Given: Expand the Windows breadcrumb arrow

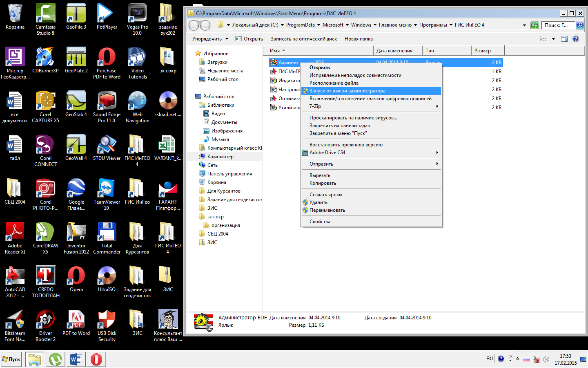Looking at the screenshot, I should [x=375, y=25].
